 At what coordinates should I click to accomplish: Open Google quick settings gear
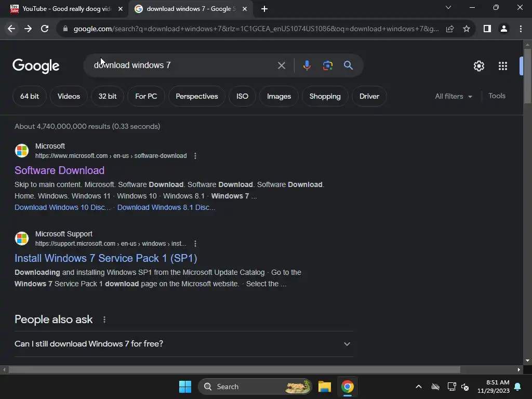(478, 66)
